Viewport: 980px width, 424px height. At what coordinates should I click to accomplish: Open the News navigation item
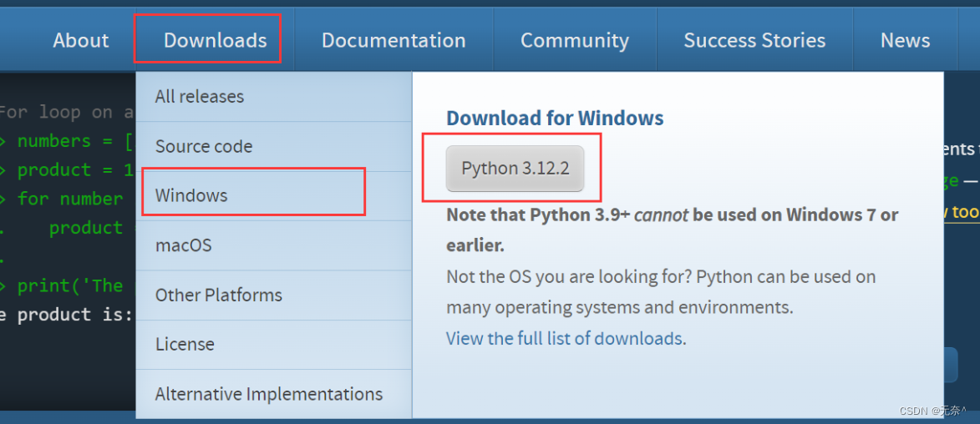point(905,41)
